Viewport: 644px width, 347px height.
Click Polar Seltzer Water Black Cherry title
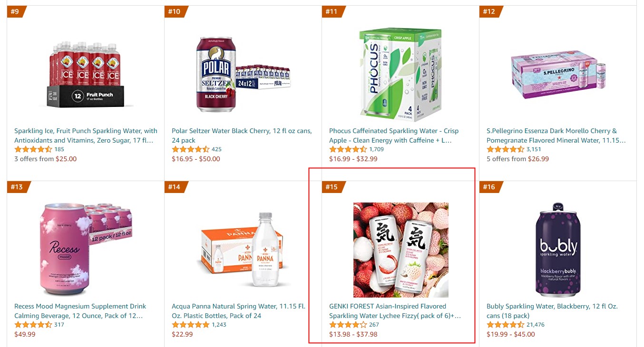242,135
